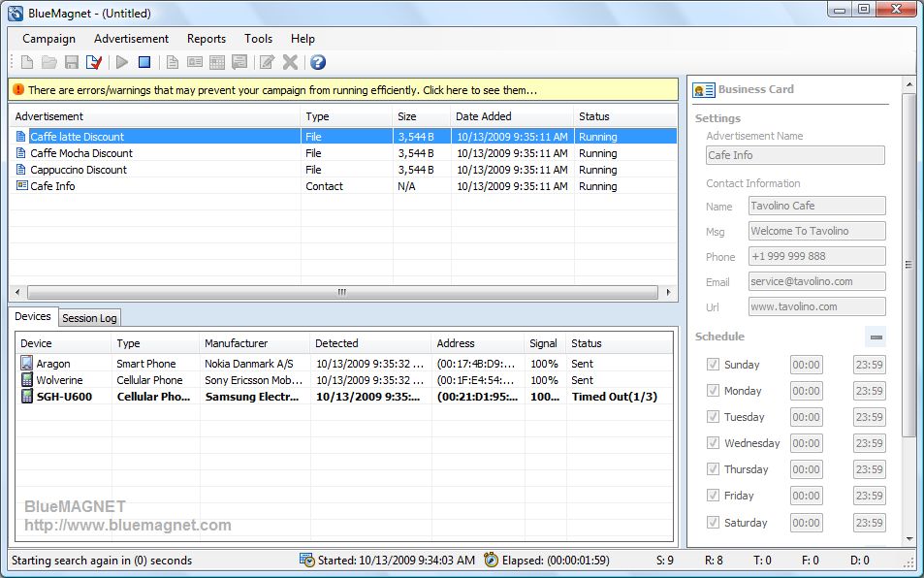Collapse the Schedule section with minus button
Viewport: 924px width, 578px height.
pos(876,337)
